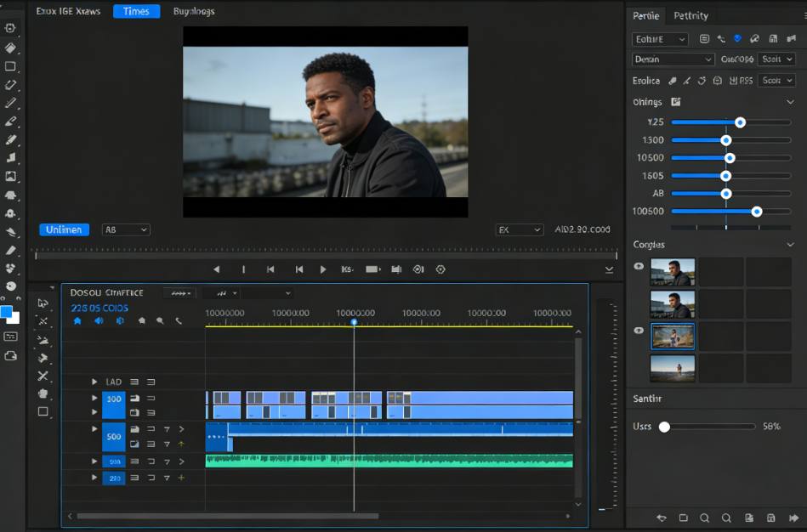Collapse the Congtes section using its chevron
Screen dimensions: 807x532
coord(789,244)
